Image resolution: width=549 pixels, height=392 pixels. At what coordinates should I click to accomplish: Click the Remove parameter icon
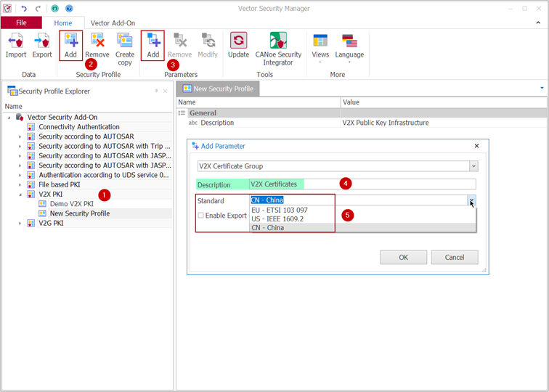click(x=179, y=46)
